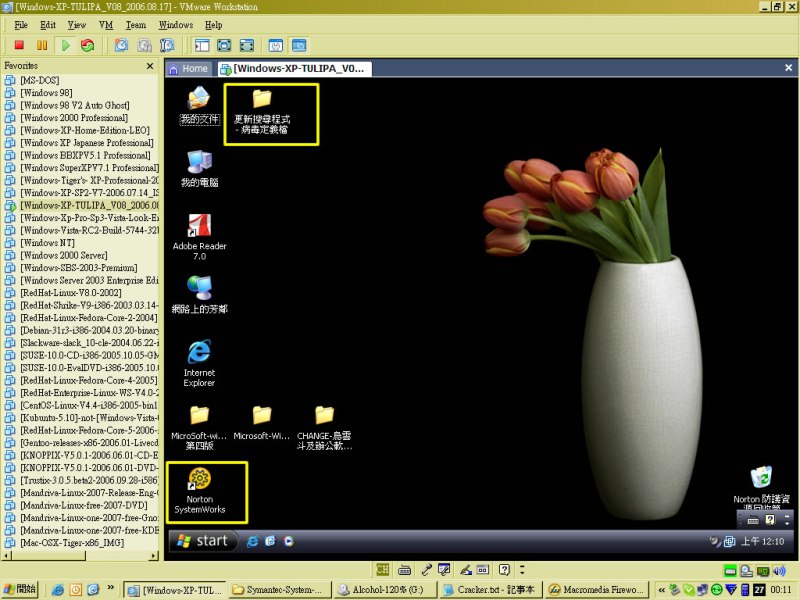Open the File menu
Viewport: 800px width, 600px height.
(x=21, y=25)
